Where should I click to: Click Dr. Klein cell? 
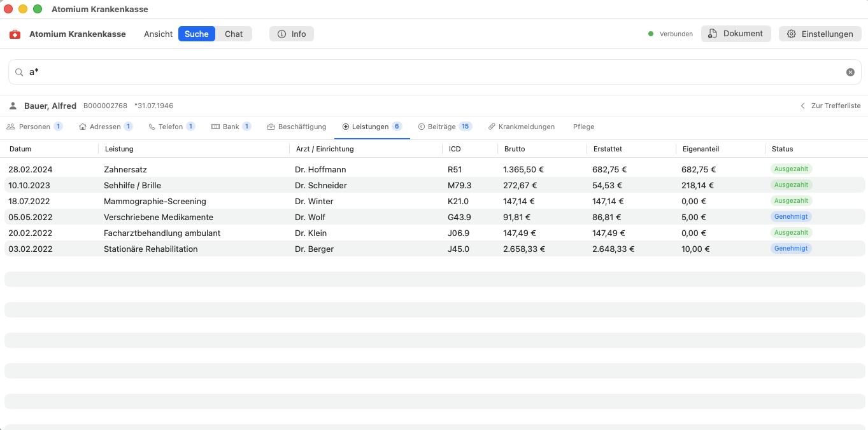pos(311,233)
